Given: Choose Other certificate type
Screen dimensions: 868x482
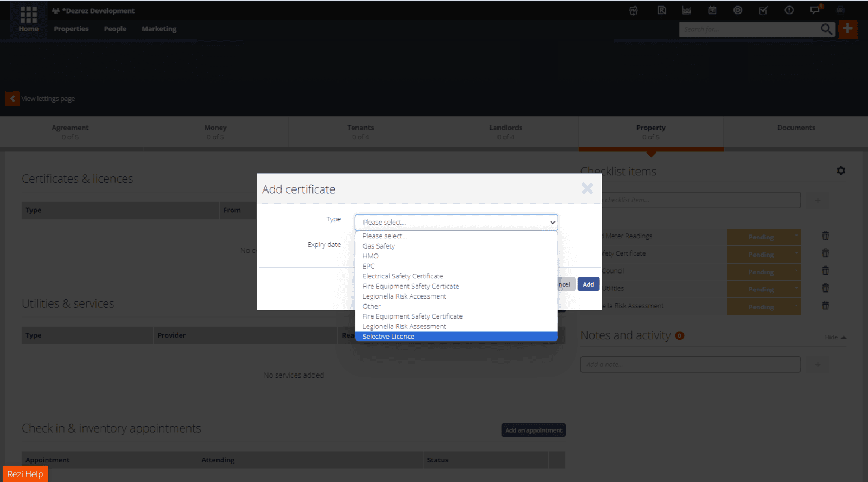Looking at the screenshot, I should pos(456,306).
